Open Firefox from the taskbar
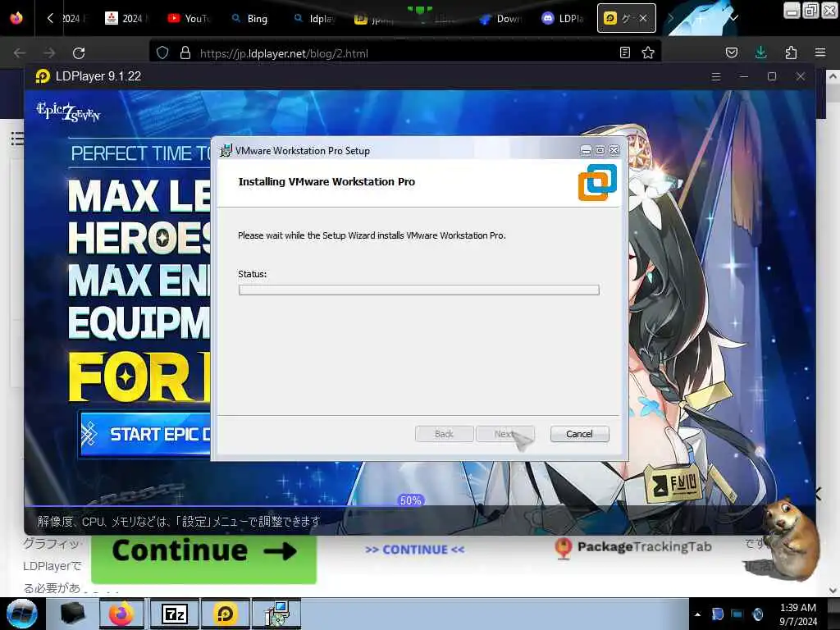The image size is (840, 630). pyautogui.click(x=121, y=614)
